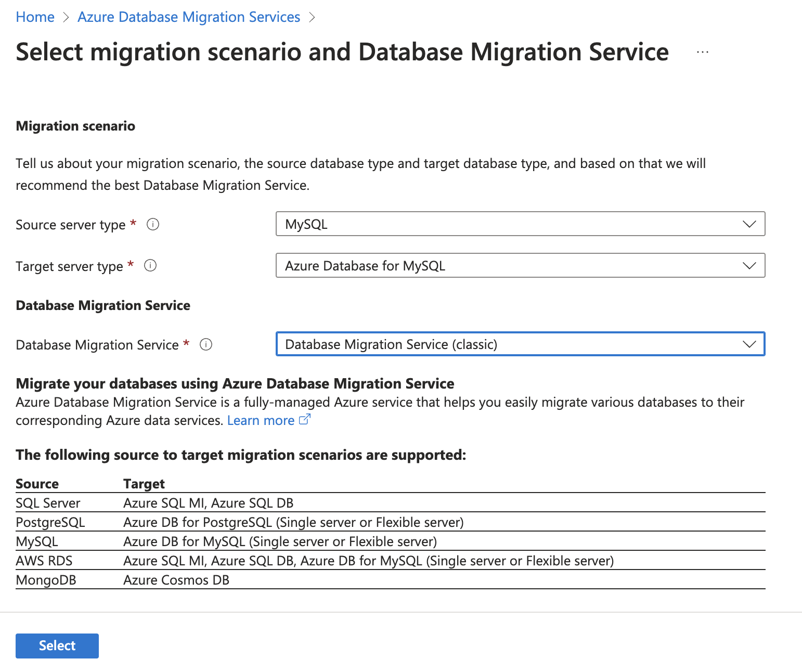Click breadcrumb chevron right after Home
The width and height of the screenshot is (802, 672).
point(66,17)
